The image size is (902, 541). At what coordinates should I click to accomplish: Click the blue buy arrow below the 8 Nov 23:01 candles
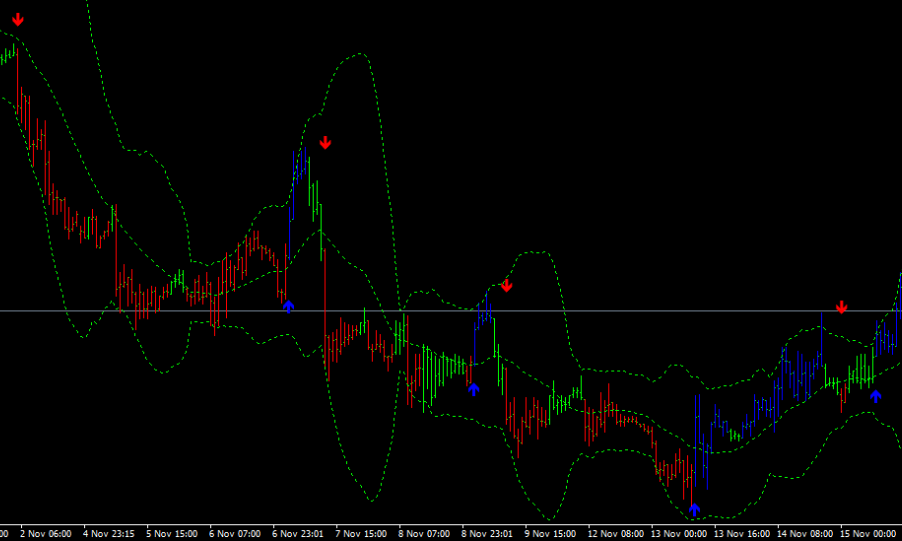[474, 389]
